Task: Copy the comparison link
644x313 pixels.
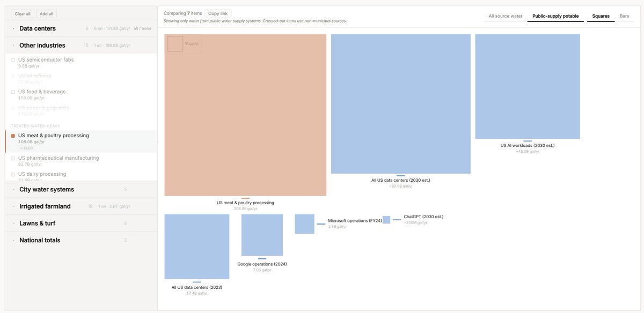Action: click(x=218, y=13)
